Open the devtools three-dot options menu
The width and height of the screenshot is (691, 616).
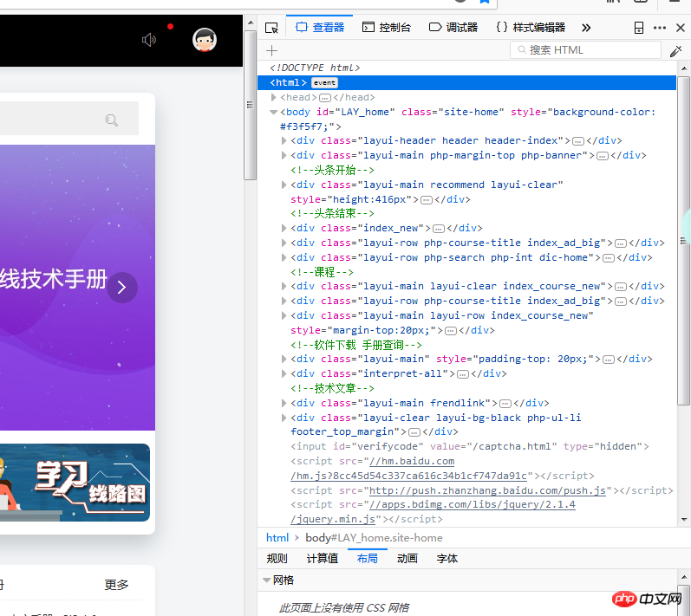pos(660,28)
